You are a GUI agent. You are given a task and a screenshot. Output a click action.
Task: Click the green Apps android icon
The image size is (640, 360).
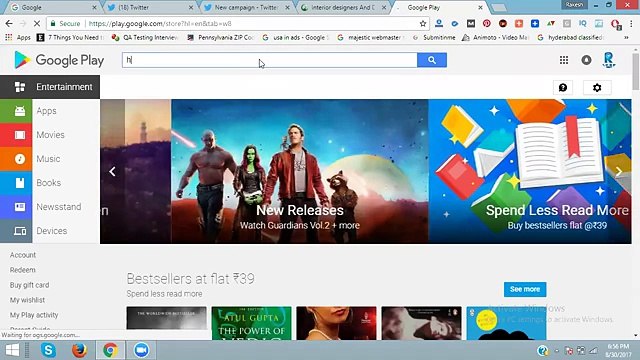[20, 111]
